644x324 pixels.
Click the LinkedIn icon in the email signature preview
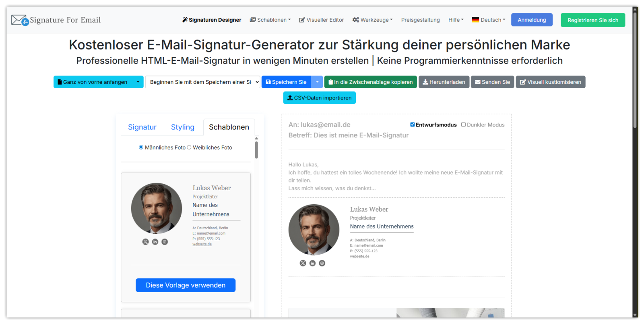coord(312,263)
